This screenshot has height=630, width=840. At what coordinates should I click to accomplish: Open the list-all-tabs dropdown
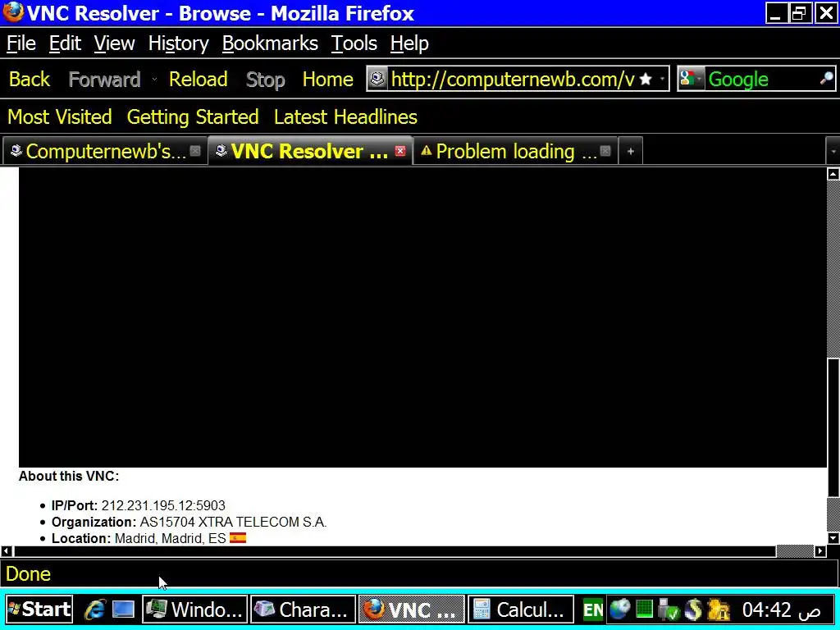(833, 152)
